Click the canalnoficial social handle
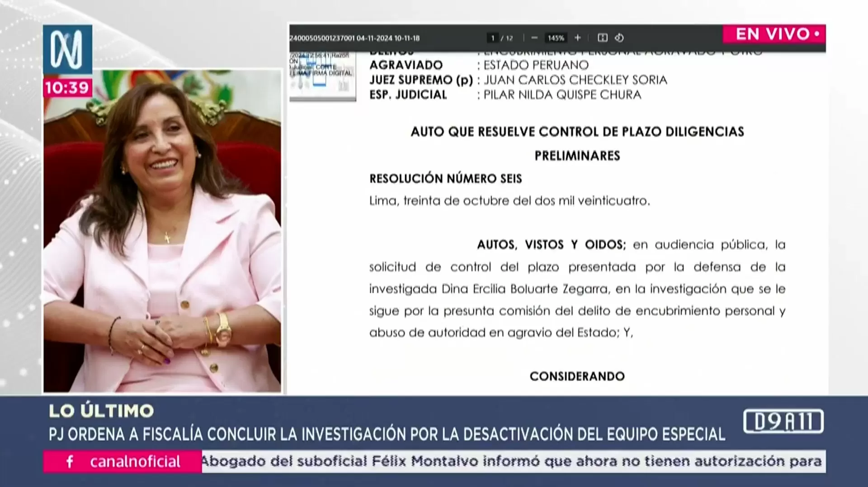The height and width of the screenshot is (487, 868). [135, 462]
